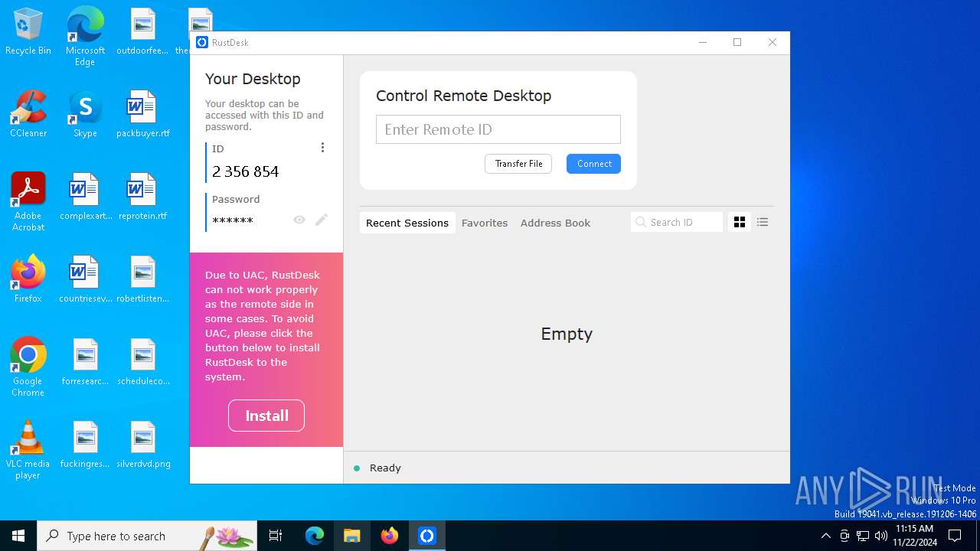Click the Connect button

(x=594, y=164)
